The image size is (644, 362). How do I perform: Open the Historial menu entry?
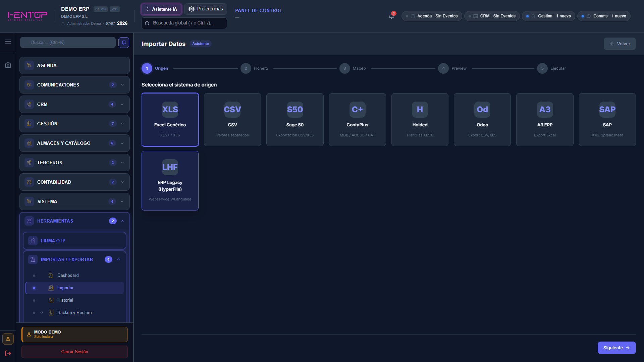click(74, 300)
